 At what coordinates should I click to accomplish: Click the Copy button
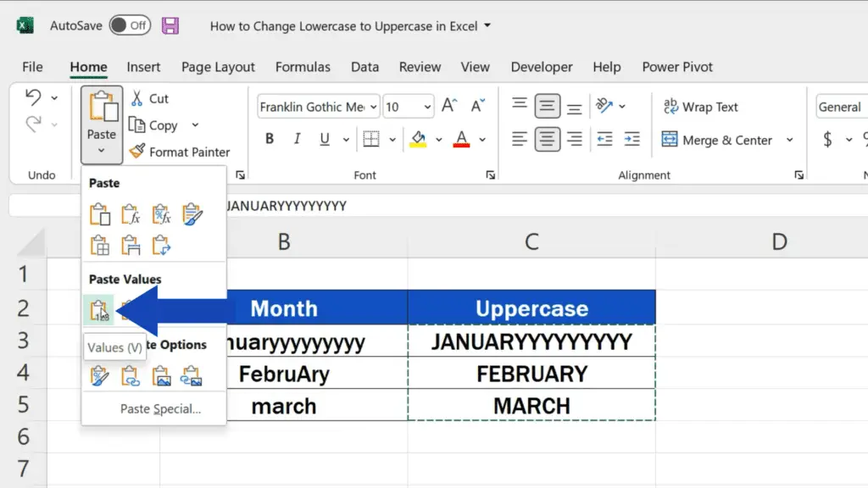[x=154, y=125]
